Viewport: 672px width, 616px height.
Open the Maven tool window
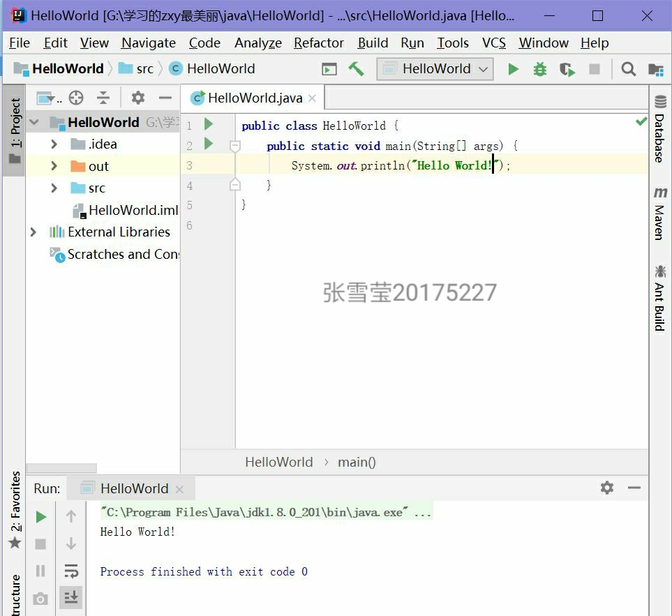[660, 214]
